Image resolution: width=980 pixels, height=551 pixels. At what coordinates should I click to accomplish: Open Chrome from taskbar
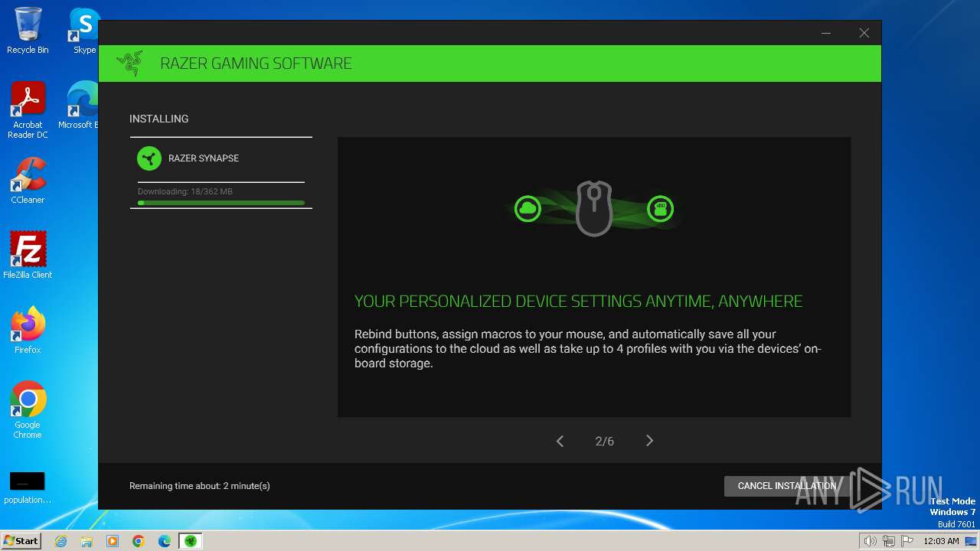[139, 541]
